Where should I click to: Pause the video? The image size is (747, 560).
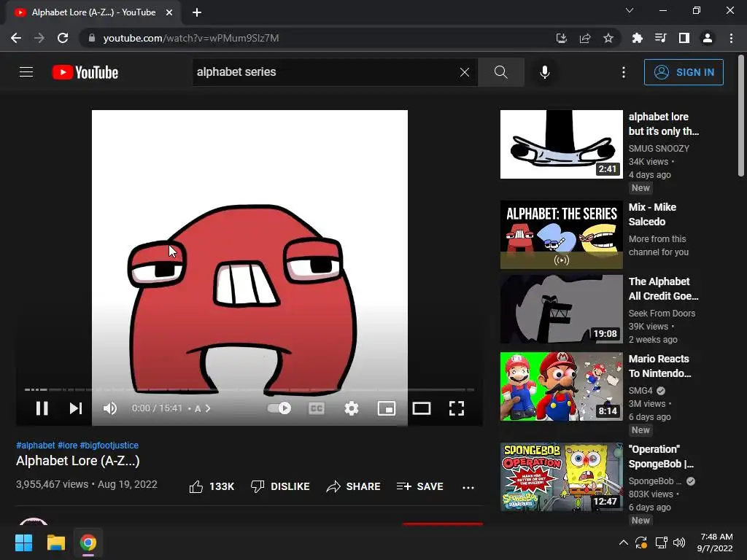point(42,408)
